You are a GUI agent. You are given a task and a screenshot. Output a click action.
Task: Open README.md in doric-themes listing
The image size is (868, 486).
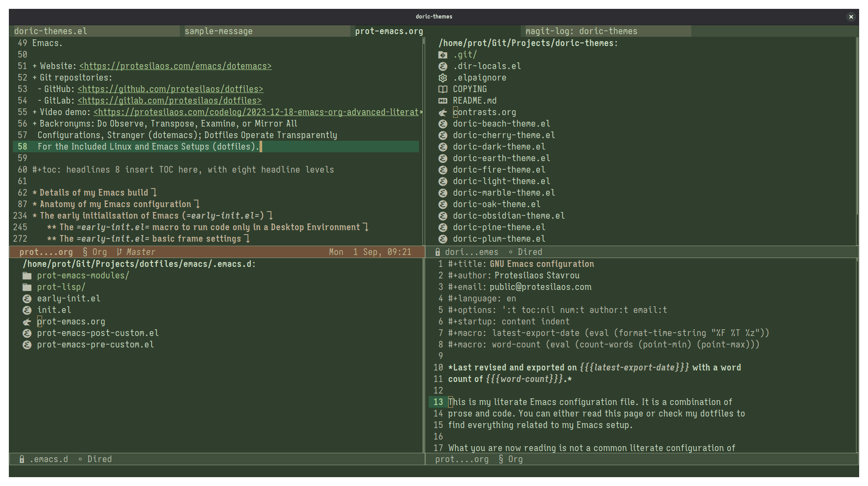[x=475, y=100]
